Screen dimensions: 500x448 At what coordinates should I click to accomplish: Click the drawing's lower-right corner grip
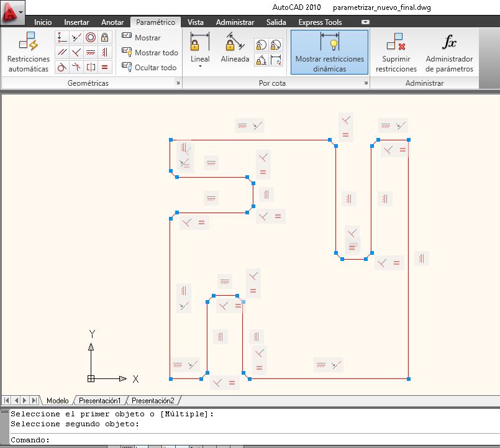coord(409,379)
